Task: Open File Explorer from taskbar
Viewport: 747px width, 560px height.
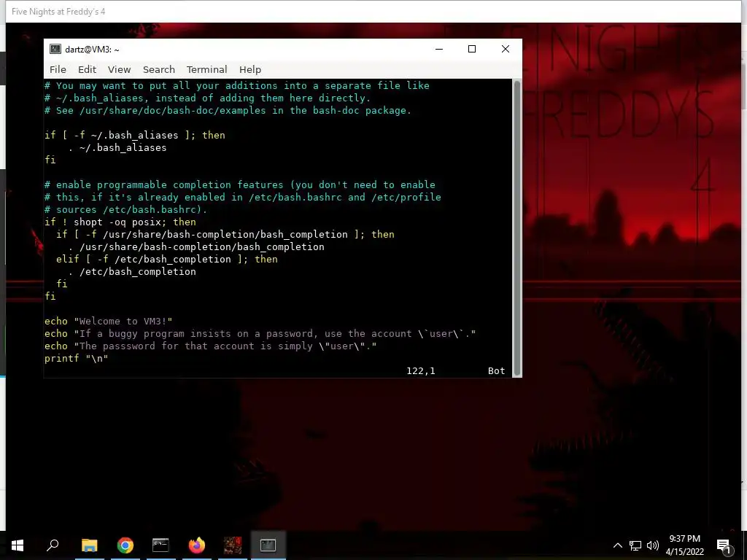Action: coord(89,545)
